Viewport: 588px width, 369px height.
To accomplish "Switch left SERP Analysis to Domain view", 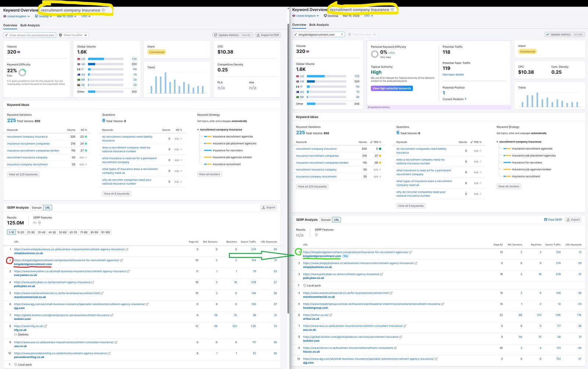I will click(x=37, y=208).
